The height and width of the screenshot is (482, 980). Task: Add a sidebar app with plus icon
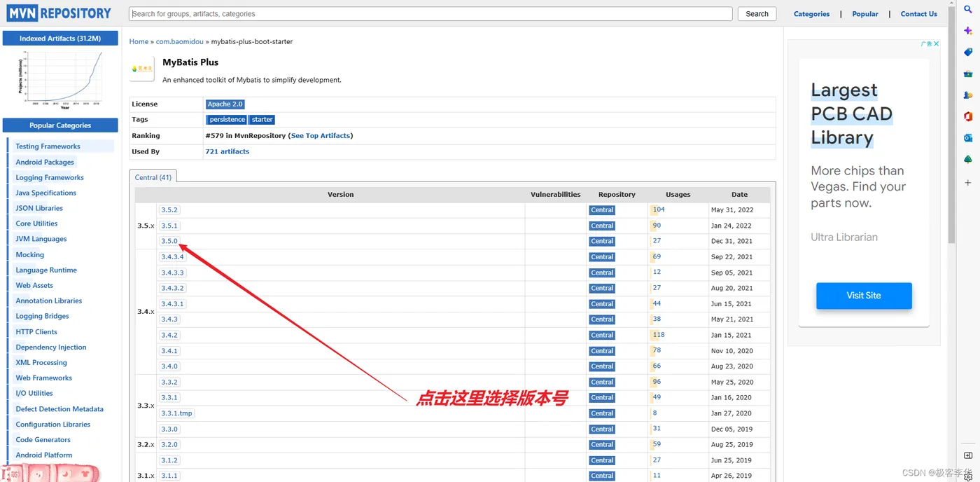968,183
